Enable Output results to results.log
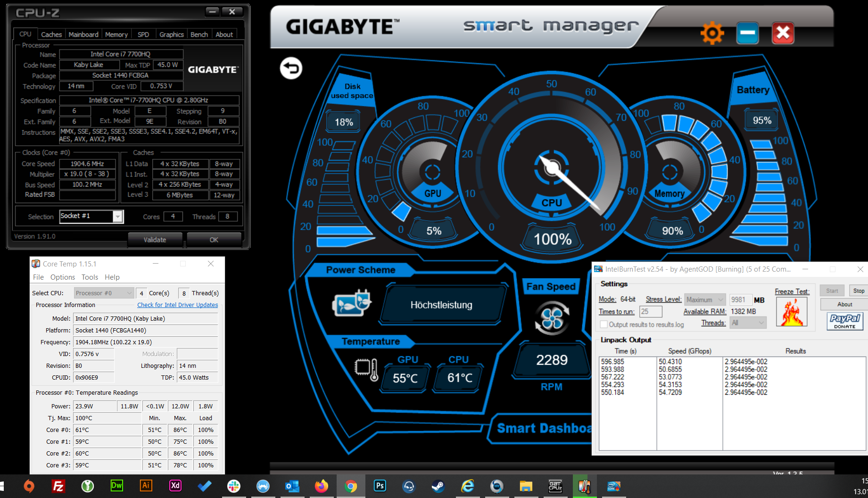 pos(604,324)
